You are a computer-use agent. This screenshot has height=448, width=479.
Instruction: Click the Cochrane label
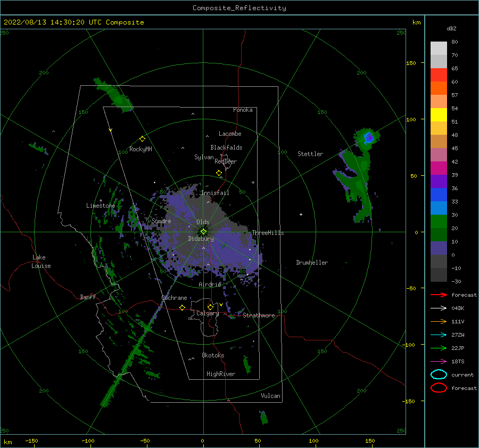[174, 298]
